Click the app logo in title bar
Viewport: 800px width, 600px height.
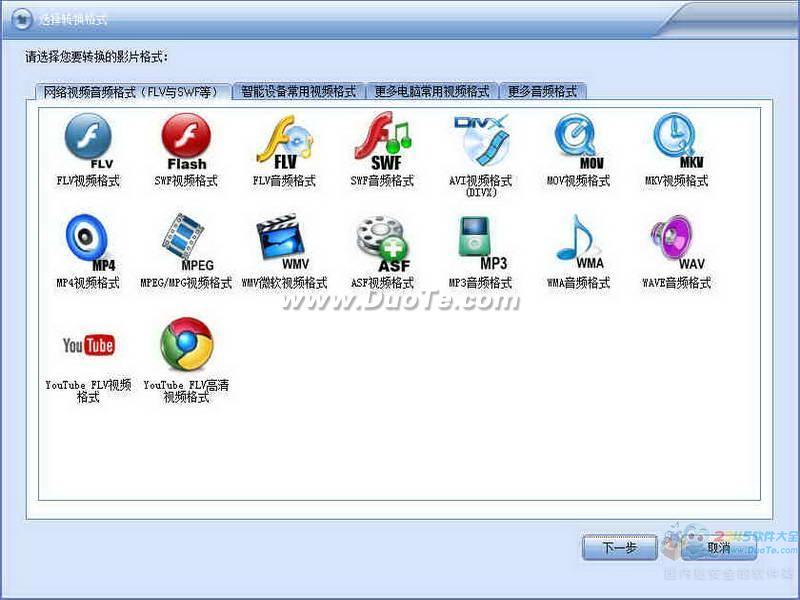tap(21, 20)
